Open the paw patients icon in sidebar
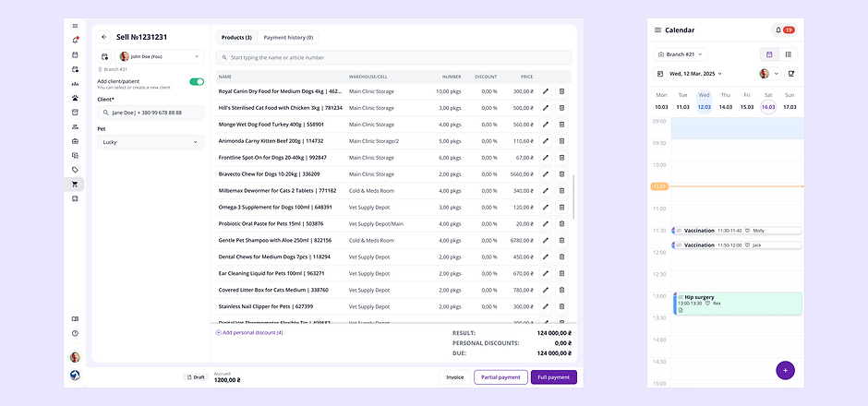Screen dimensions: 868x406 pyautogui.click(x=75, y=98)
